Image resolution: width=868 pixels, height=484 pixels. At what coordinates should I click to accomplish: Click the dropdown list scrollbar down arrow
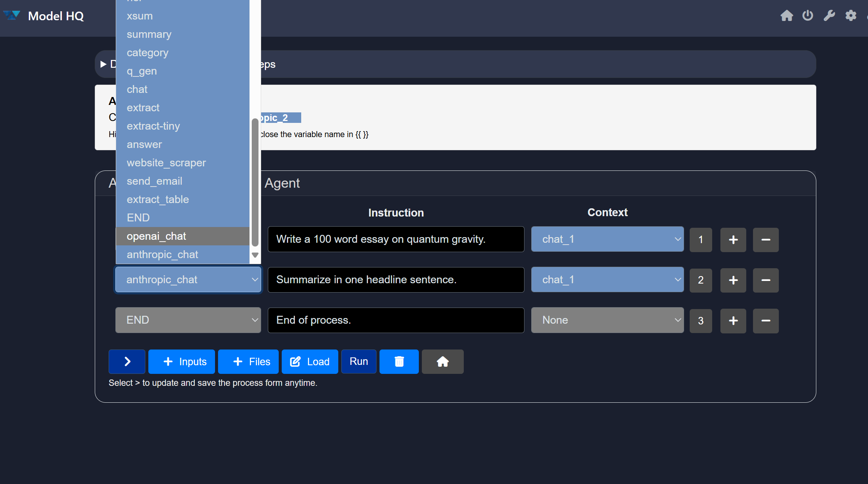click(255, 255)
